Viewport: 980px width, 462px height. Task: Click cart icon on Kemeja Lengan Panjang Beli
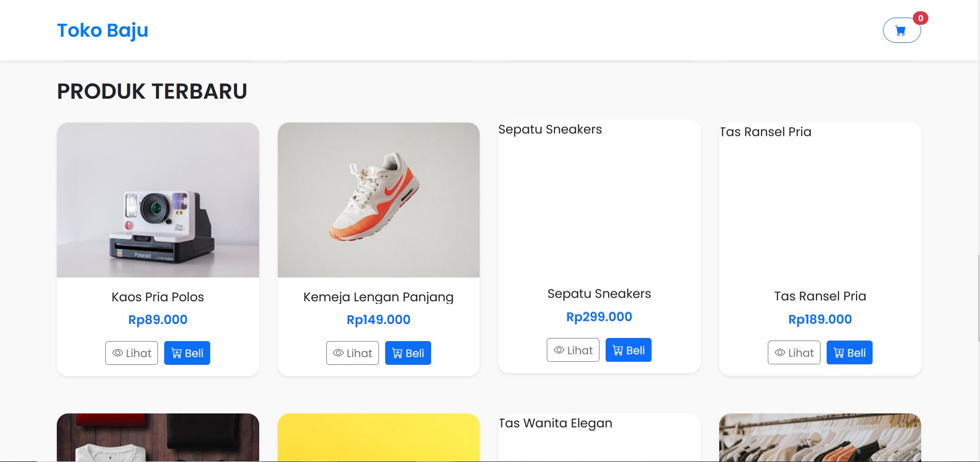(x=398, y=353)
